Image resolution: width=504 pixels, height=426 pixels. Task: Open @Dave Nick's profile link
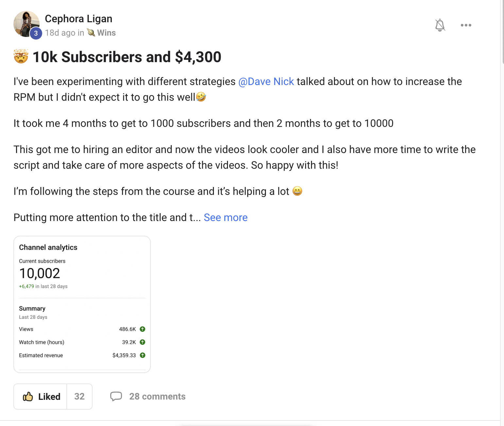pyautogui.click(x=267, y=81)
